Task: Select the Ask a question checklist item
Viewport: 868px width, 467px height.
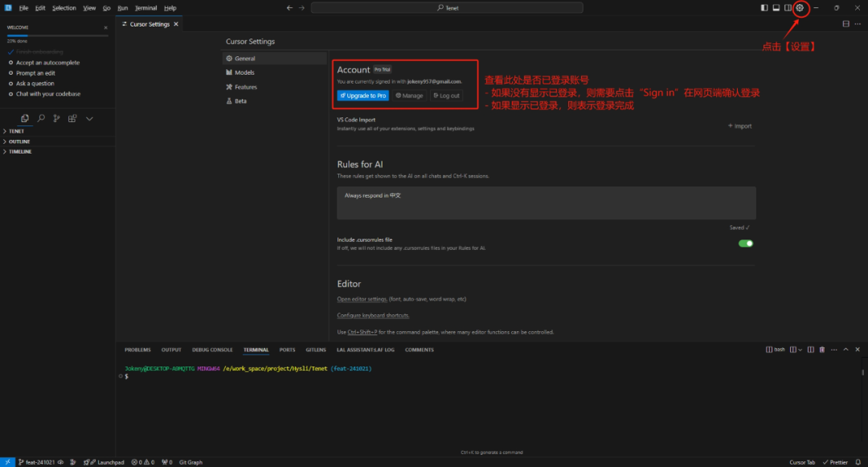Action: click(x=35, y=84)
